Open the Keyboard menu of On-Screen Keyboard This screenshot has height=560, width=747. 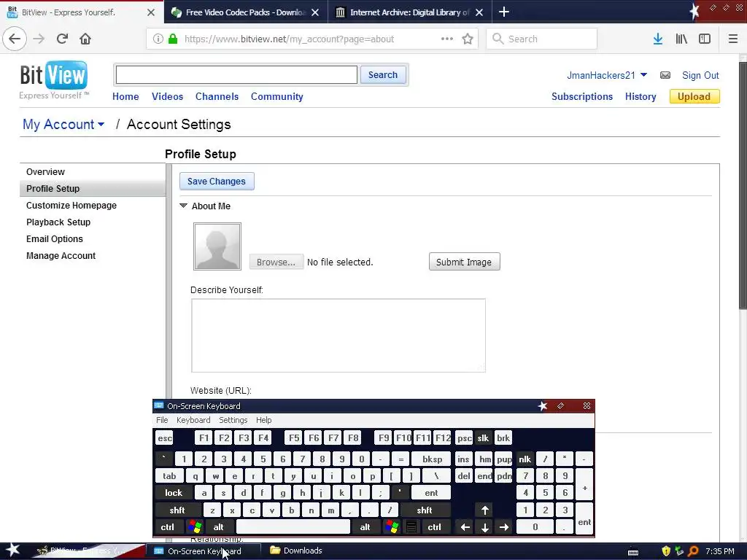[193, 420]
